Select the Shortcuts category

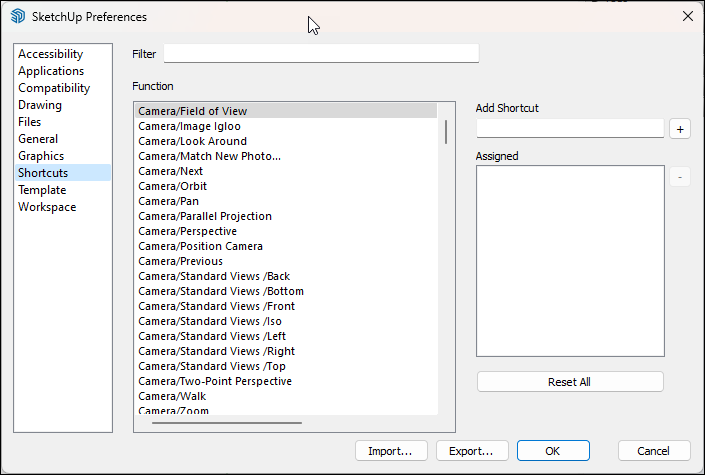[63, 173]
